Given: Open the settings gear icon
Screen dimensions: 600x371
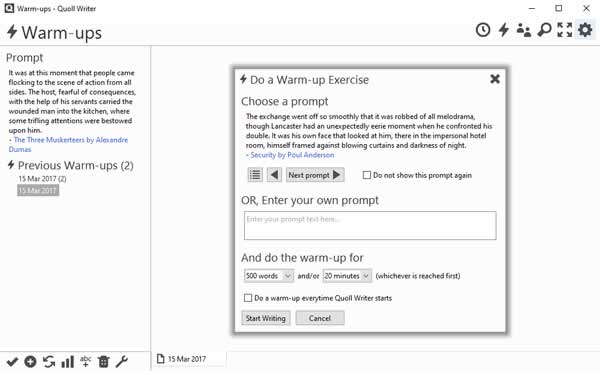Looking at the screenshot, I should point(585,30).
